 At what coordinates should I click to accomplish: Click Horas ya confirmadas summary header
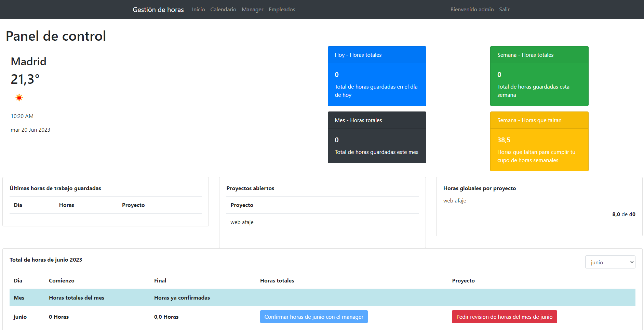[x=182, y=298]
